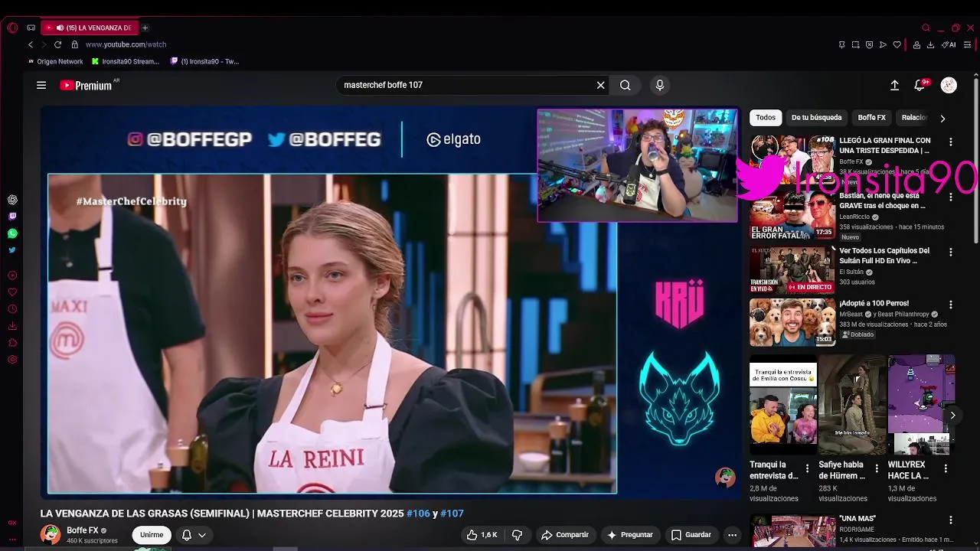Screen dimensions: 980x551
Task: Open a new browser tab
Action: pyautogui.click(x=145, y=28)
